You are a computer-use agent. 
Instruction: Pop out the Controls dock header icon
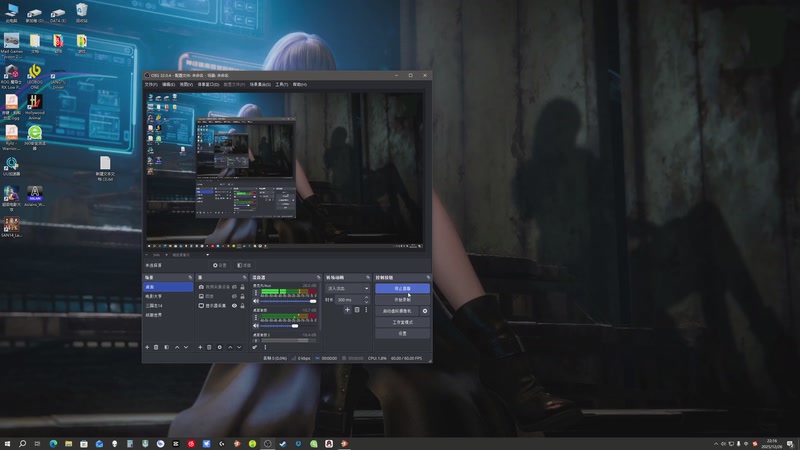click(429, 278)
